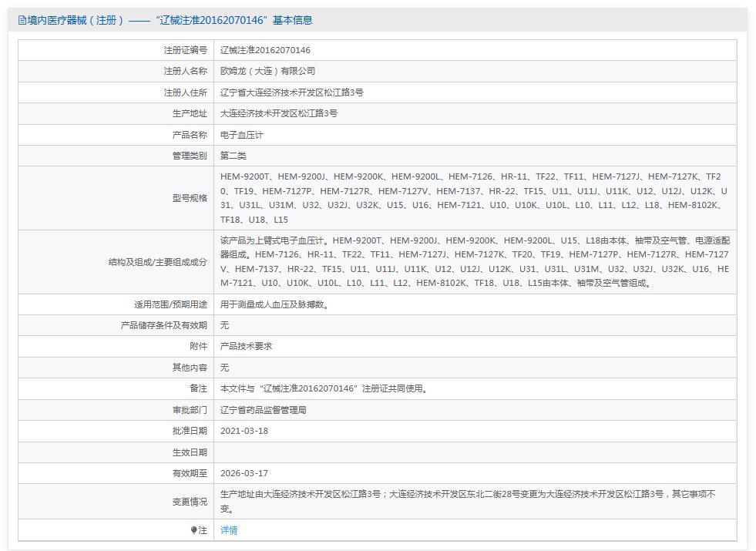Click the intended use text 用于测量成人血压及脉搏数
The height and width of the screenshot is (551, 756).
click(275, 304)
